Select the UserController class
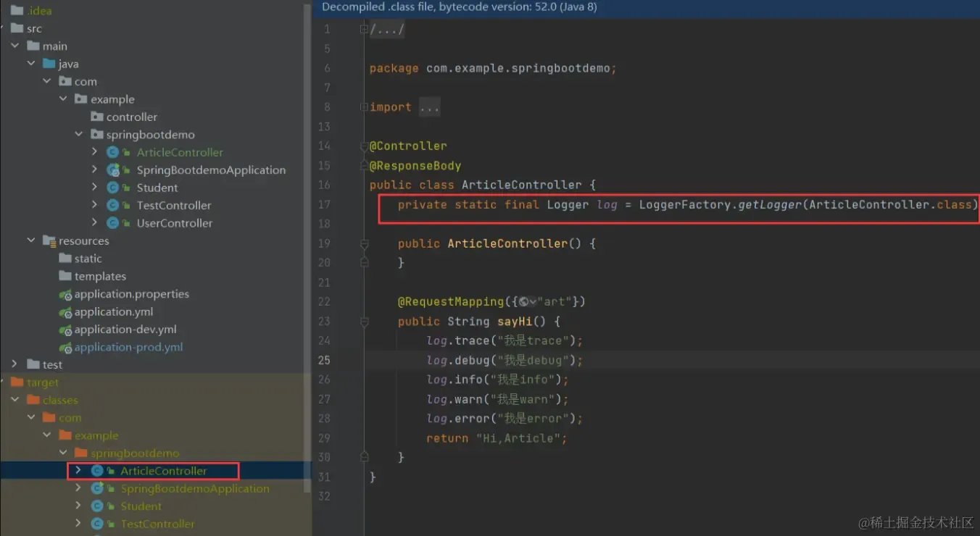This screenshot has width=980, height=536. [175, 223]
